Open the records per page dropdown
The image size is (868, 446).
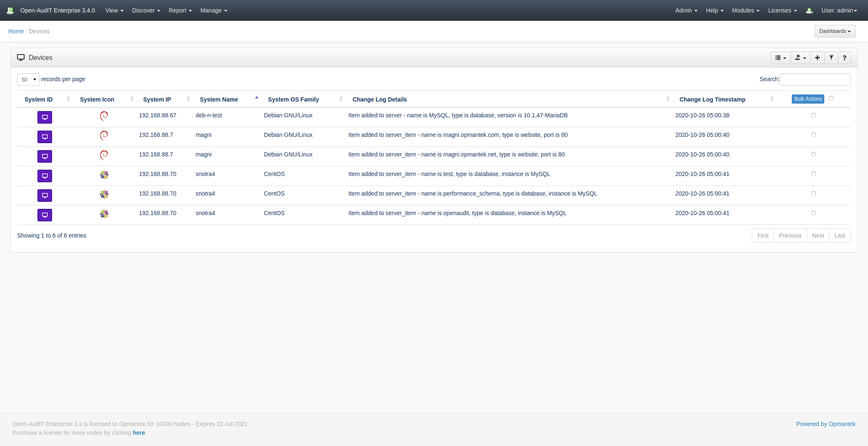coord(28,79)
